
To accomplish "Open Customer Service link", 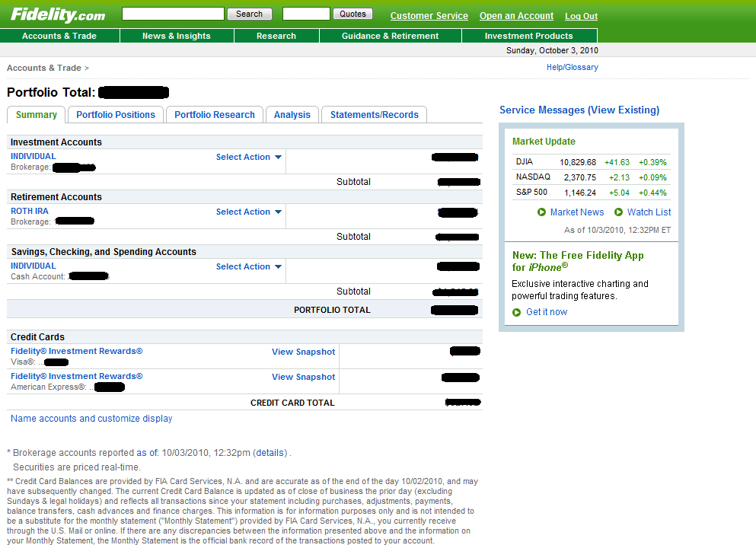I will pos(429,16).
